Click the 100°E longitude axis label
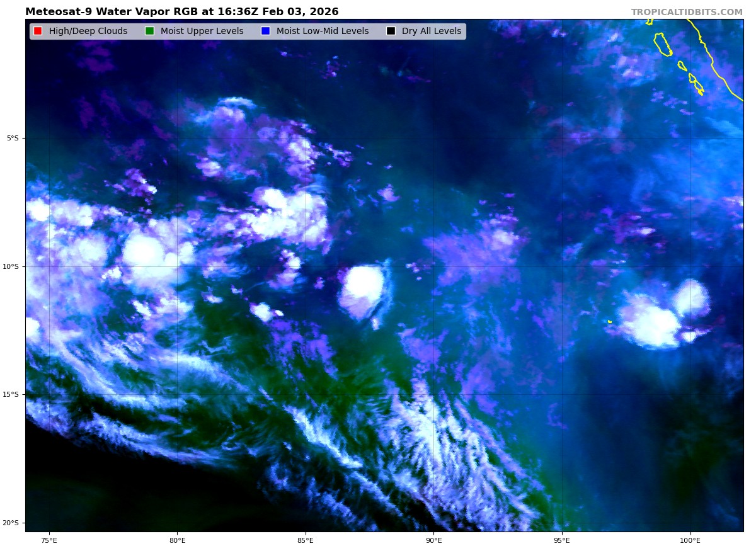The height and width of the screenshot is (546, 756). pyautogui.click(x=690, y=540)
